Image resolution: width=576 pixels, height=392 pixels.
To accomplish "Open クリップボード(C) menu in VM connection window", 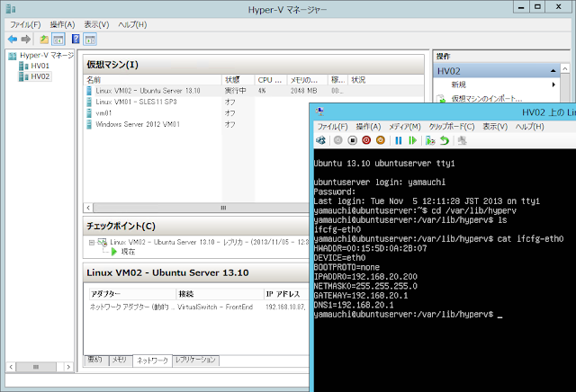I will [x=452, y=127].
